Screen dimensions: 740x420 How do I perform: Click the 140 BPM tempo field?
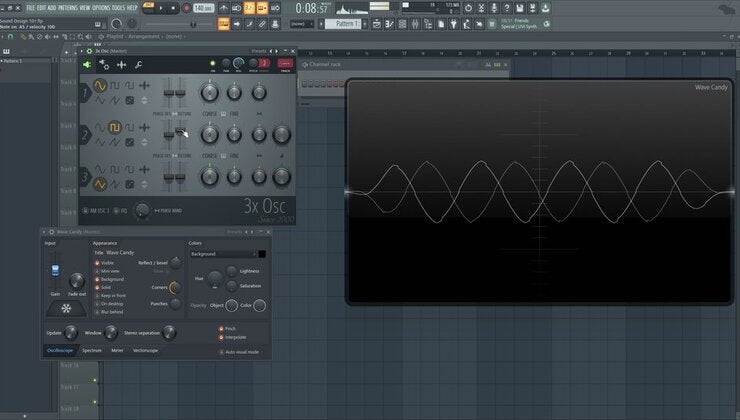pyautogui.click(x=203, y=8)
